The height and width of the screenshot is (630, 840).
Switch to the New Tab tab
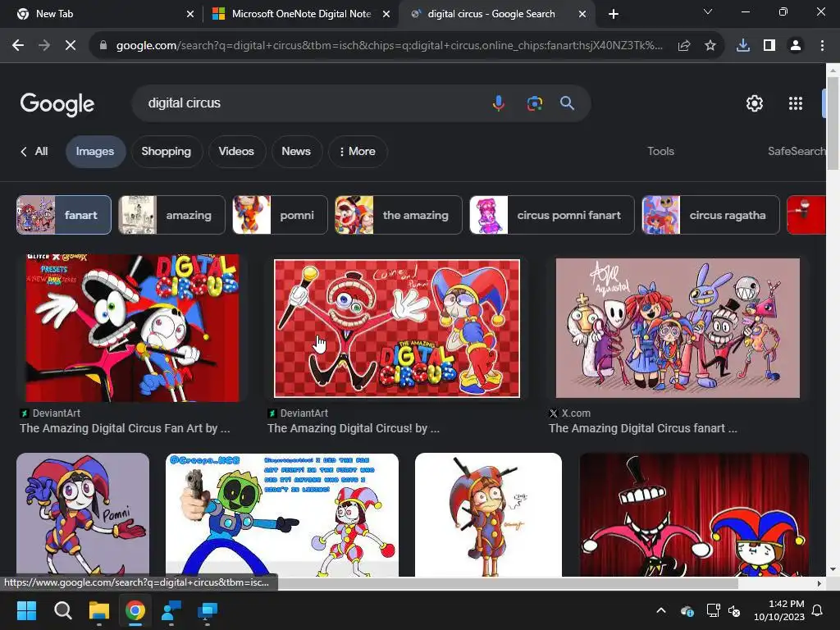(102, 14)
